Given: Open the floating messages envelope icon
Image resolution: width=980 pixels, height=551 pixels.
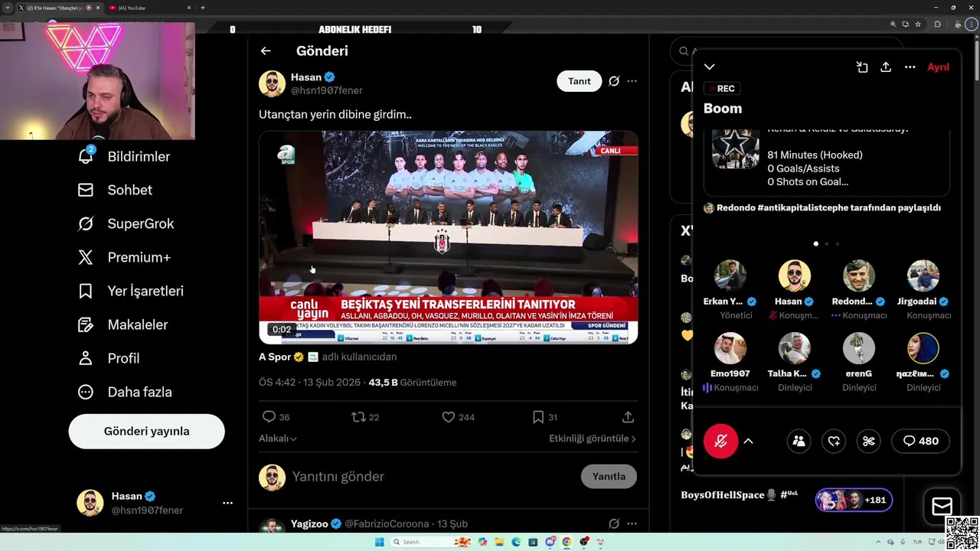Looking at the screenshot, I should (x=942, y=506).
